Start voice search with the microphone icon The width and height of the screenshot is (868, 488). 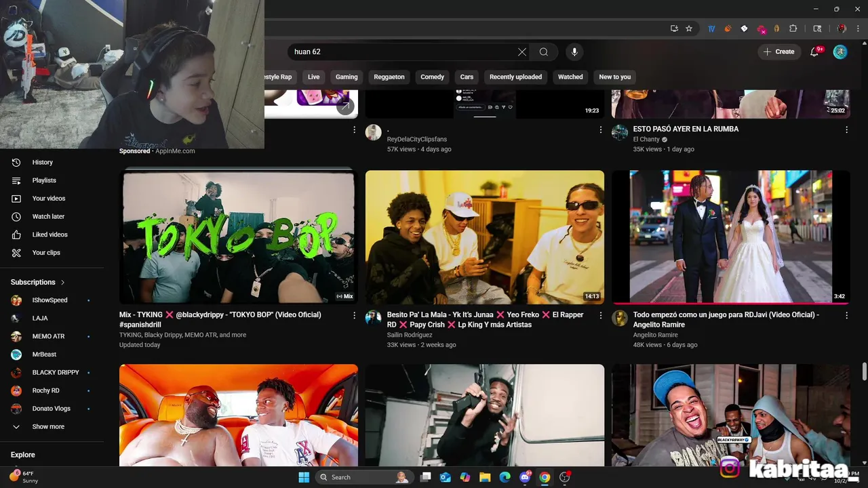coord(574,52)
